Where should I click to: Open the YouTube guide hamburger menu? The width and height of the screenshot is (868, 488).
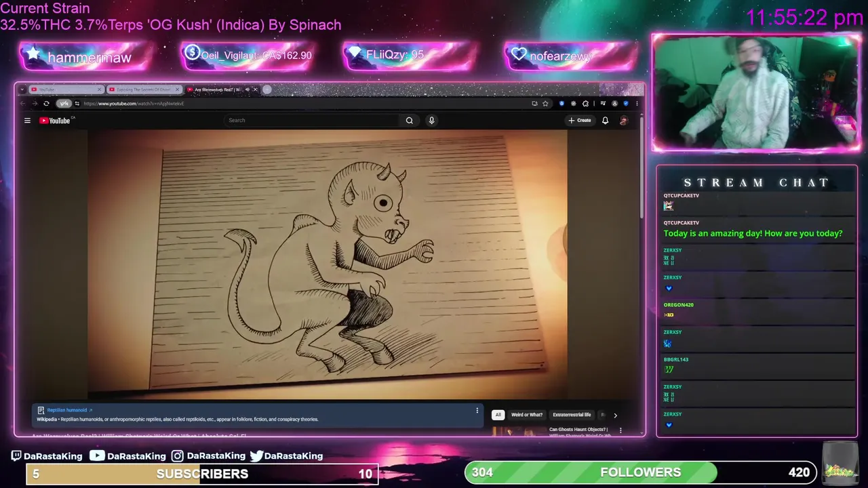pyautogui.click(x=27, y=121)
